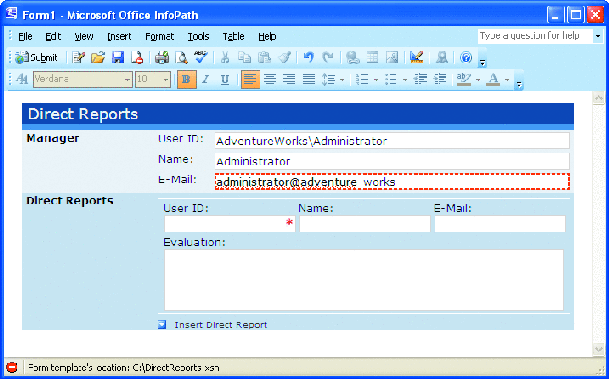Image resolution: width=609 pixels, height=379 pixels.
Task: Save the form with the floppy disk icon
Action: pos(118,58)
